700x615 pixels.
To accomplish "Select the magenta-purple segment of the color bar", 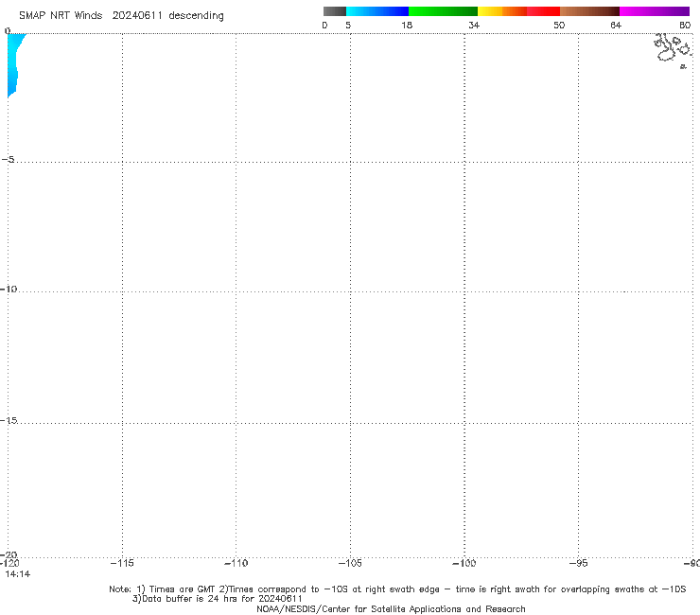I will (x=655, y=11).
